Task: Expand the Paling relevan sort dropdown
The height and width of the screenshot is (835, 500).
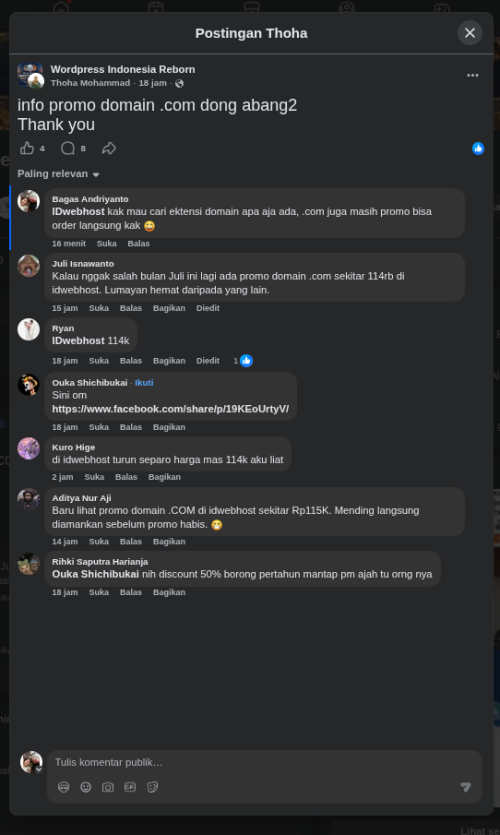Action: pos(58,174)
